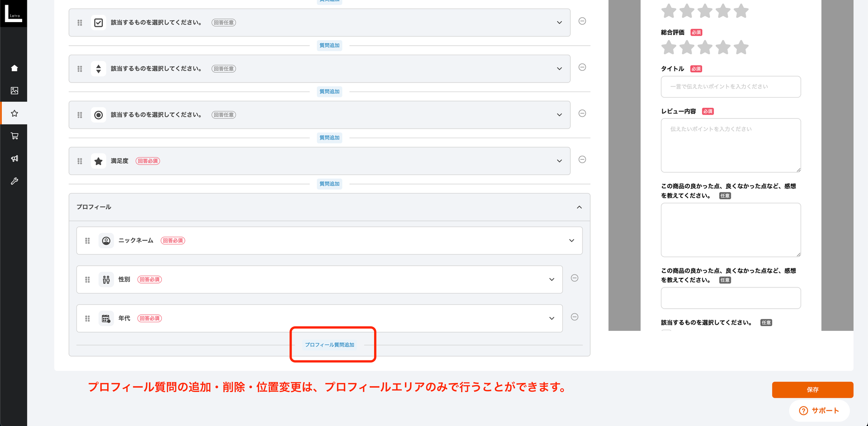868x426 pixels.
Task: Open the megaphone campaign section in the sidebar
Action: point(14,159)
